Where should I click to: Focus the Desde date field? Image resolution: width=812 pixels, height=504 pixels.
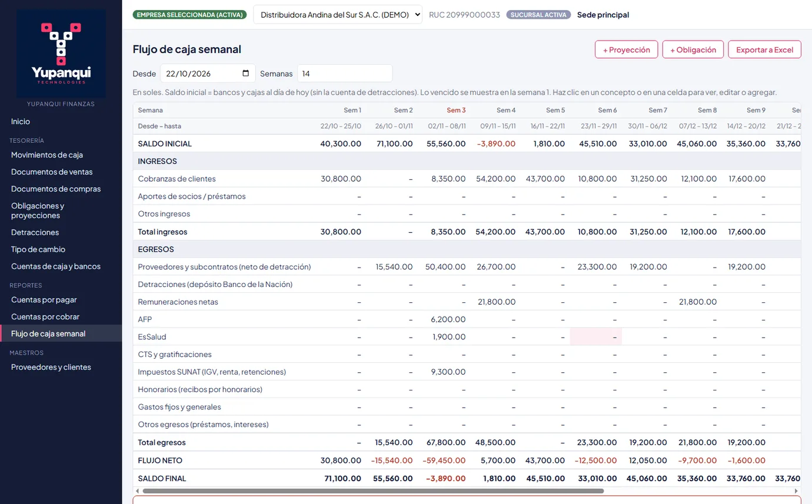tap(208, 74)
